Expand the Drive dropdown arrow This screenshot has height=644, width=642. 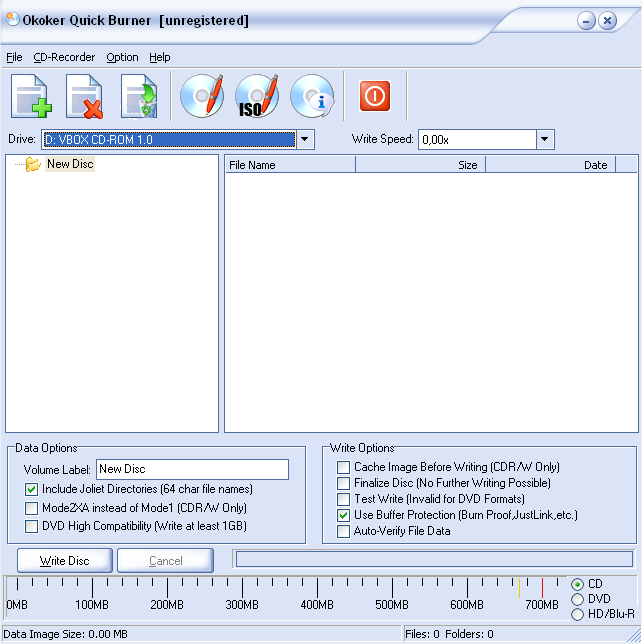pyautogui.click(x=305, y=139)
